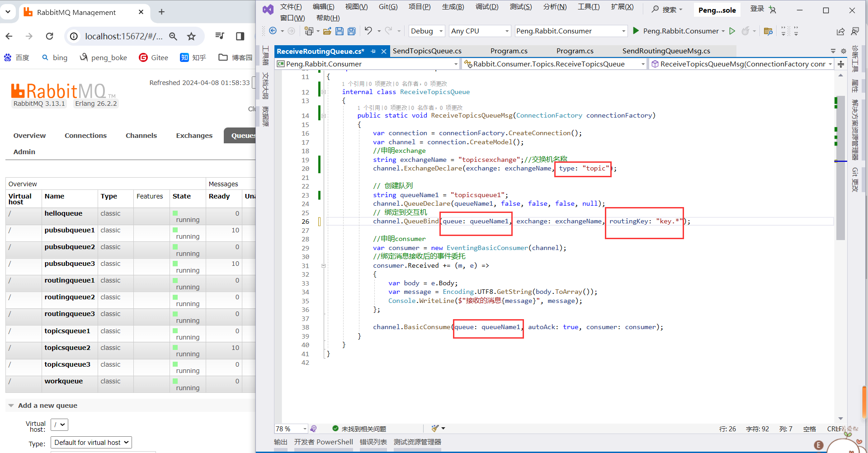This screenshot has height=453, width=868.
Task: Open the document tab settings gear
Action: tap(844, 51)
